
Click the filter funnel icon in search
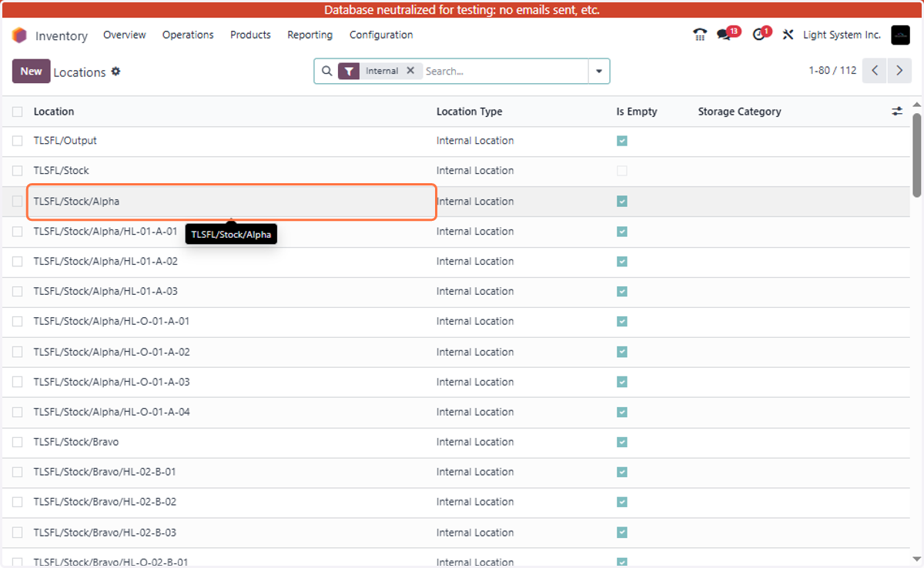click(x=349, y=71)
